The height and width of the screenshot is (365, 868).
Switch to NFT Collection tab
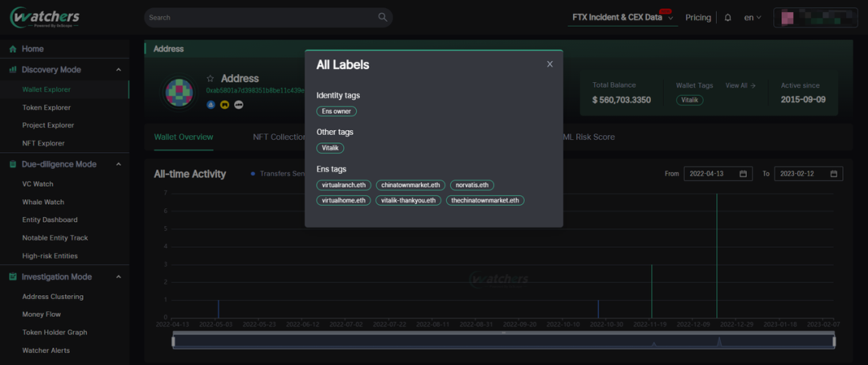coord(279,137)
